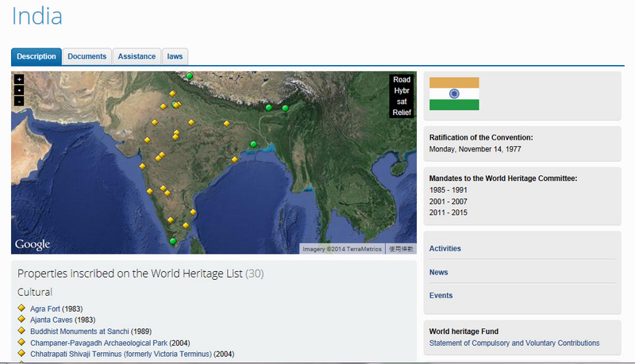The height and width of the screenshot is (364, 635).
Task: Open Champaner-Pavagadh Archaeological Park link
Action: (98, 343)
